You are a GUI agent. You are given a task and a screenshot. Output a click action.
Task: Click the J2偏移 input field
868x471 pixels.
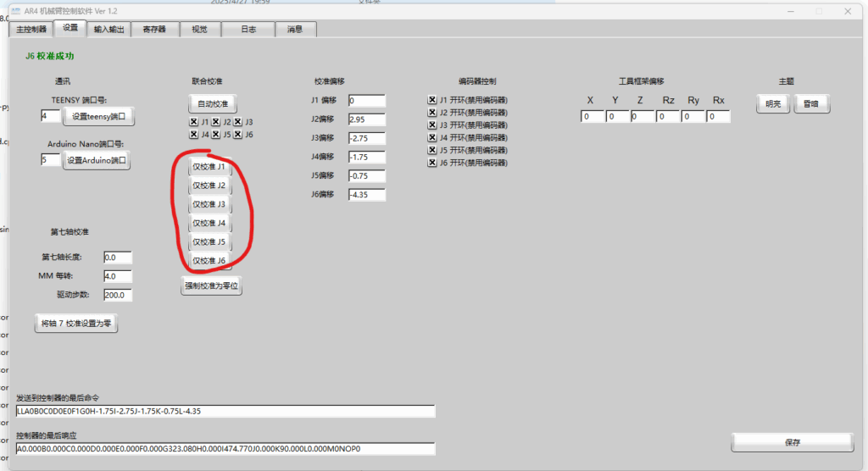[366, 119]
